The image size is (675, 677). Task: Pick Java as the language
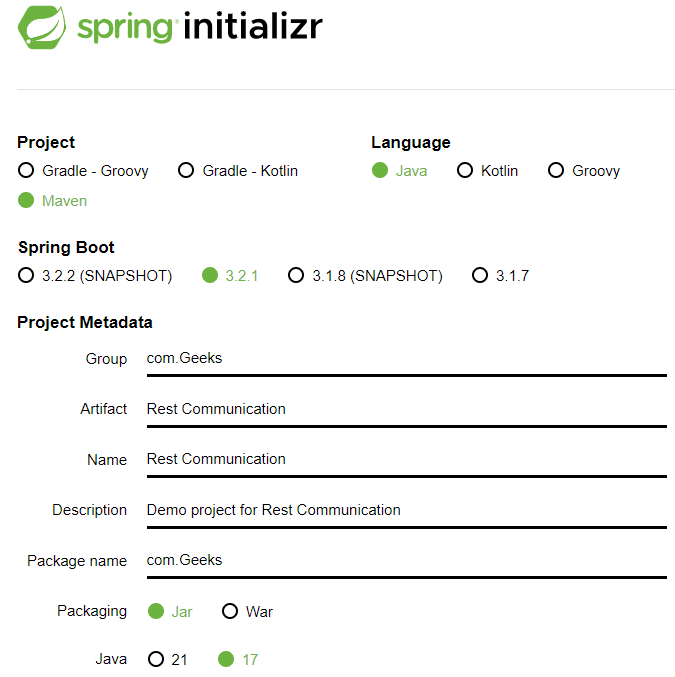pos(380,170)
